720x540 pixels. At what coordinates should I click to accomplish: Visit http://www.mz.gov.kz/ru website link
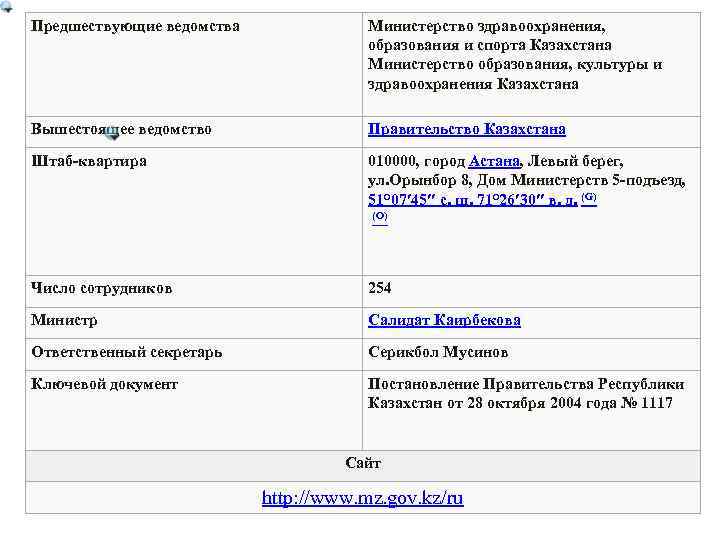363,498
